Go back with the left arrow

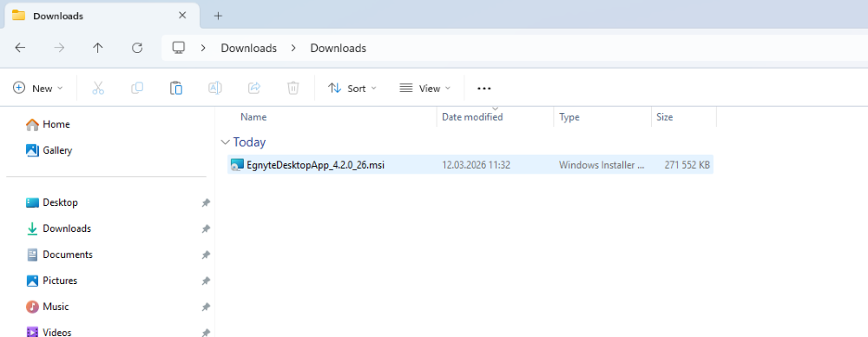[20, 49]
